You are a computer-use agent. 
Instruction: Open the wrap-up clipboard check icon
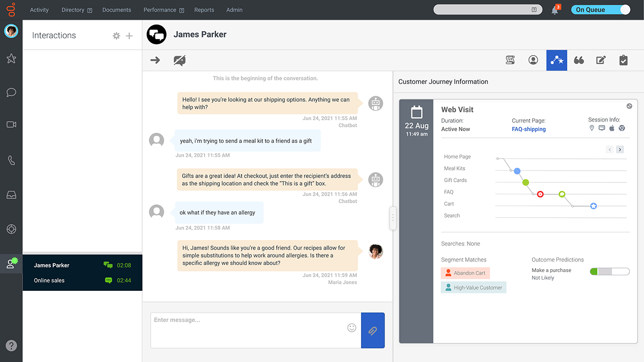[x=623, y=60]
